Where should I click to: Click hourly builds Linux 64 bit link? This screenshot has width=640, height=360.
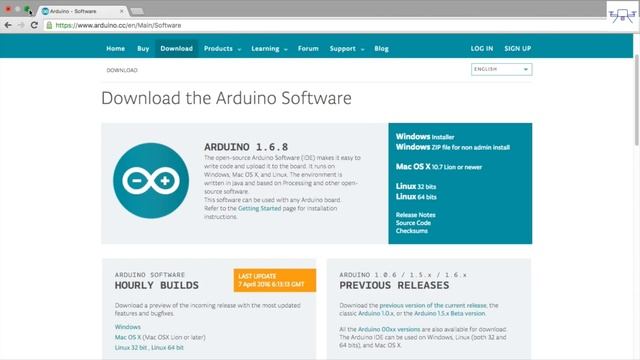coord(167,348)
